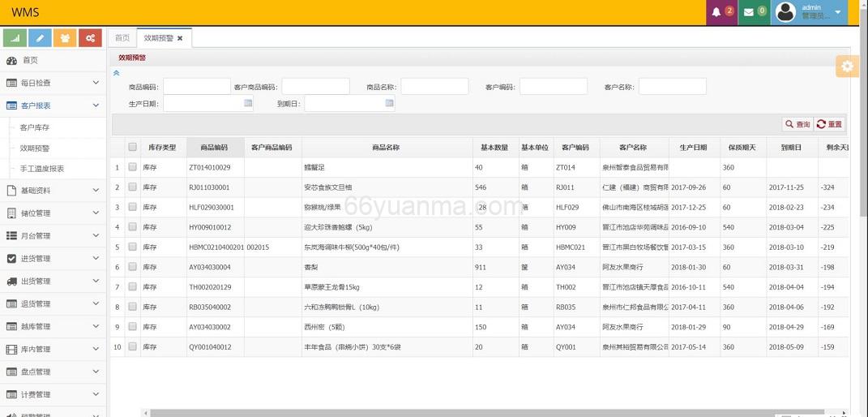
Task: Expand the 储位管理 menu chevron
Action: [x=96, y=213]
